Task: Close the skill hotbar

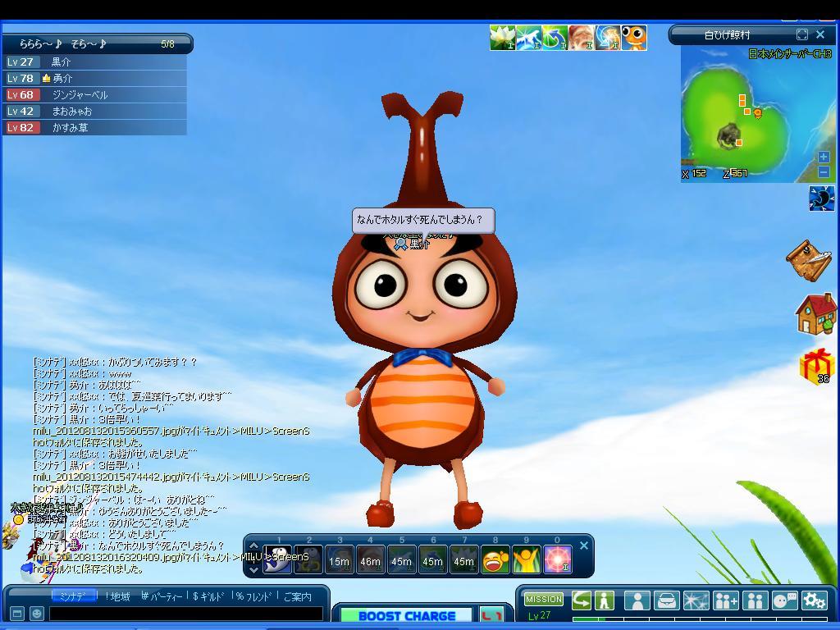Action: [x=584, y=546]
